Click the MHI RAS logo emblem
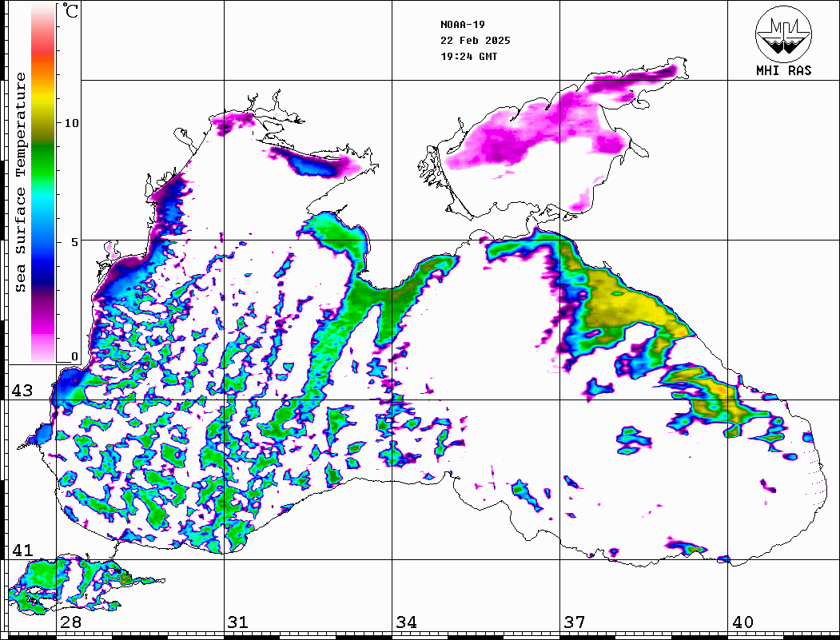 coord(783,33)
